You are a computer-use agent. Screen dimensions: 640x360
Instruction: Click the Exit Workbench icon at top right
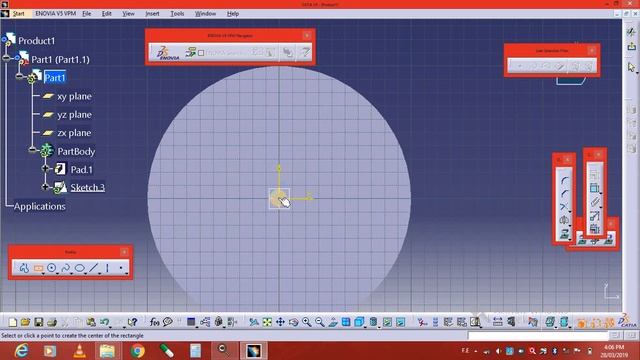click(631, 46)
